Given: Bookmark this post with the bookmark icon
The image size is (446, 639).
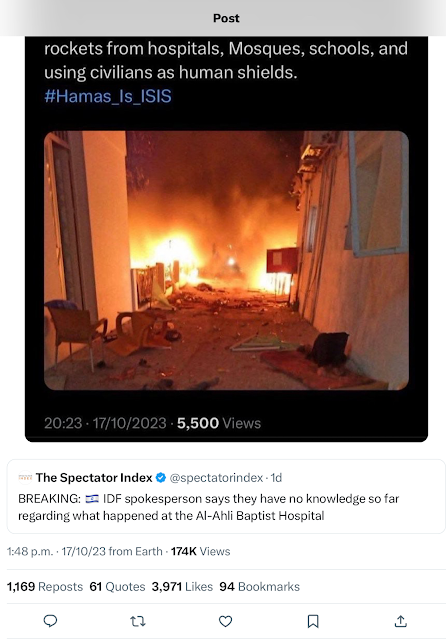Looking at the screenshot, I should (x=313, y=621).
